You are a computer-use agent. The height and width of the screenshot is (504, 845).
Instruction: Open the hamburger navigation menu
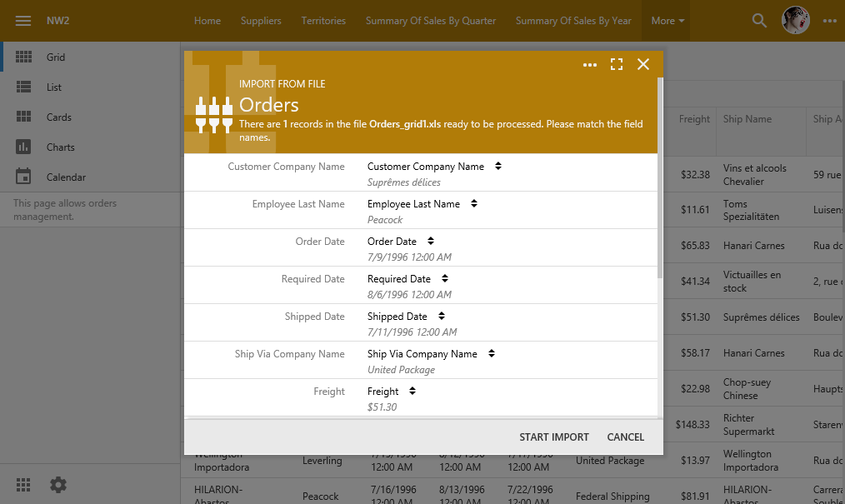click(23, 21)
